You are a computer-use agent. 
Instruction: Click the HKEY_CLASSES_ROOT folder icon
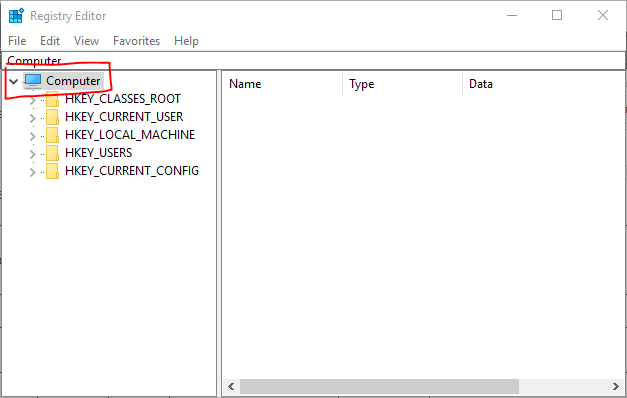52,99
